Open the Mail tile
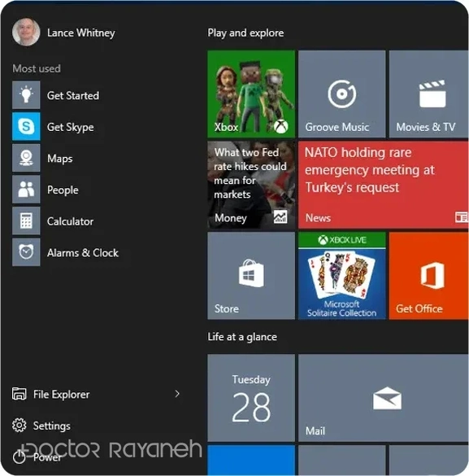This screenshot has height=476, width=469. tap(383, 398)
